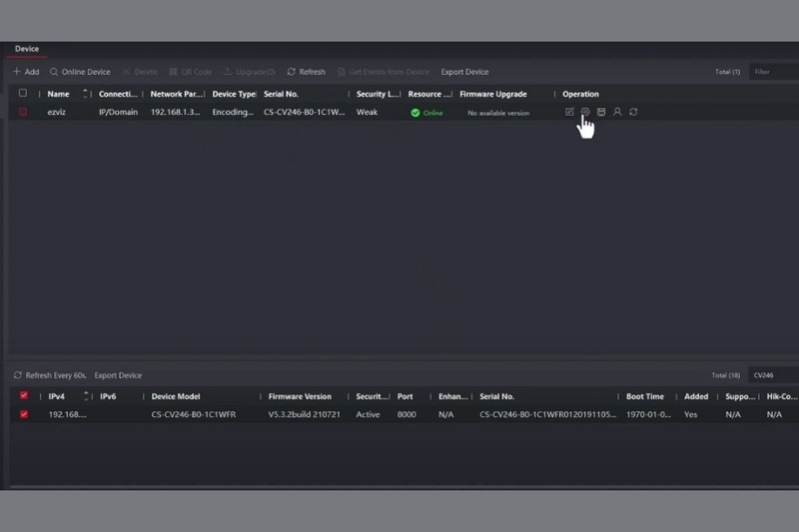Click the top Filter input field

773,72
